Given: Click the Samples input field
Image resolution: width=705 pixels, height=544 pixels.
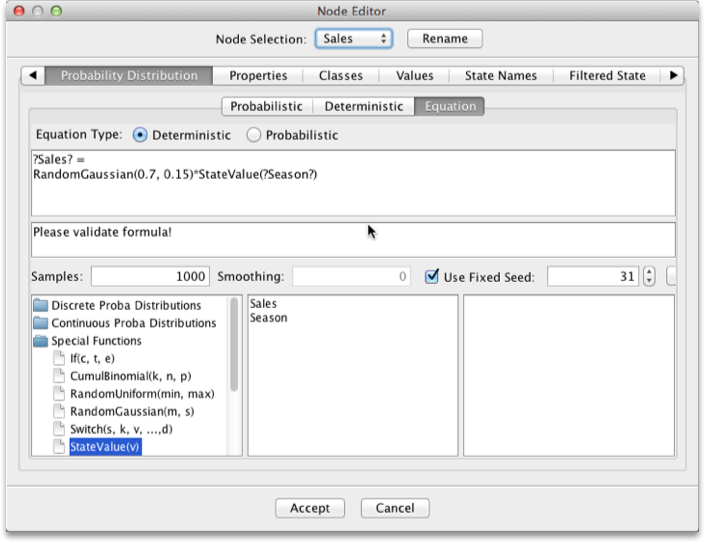Looking at the screenshot, I should point(150,276).
